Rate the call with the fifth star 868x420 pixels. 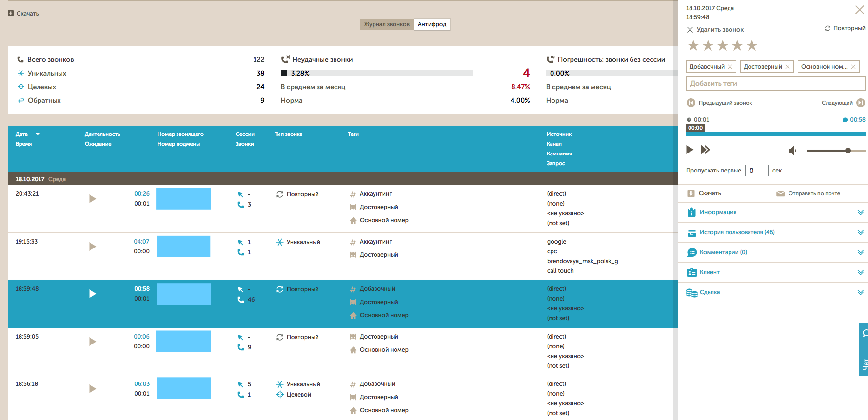coord(752,46)
